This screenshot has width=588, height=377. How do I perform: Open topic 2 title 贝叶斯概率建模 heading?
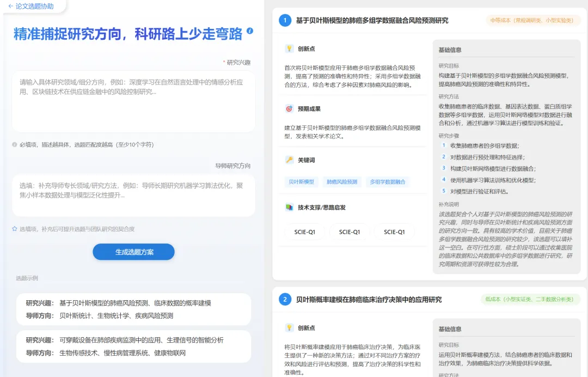369,300
